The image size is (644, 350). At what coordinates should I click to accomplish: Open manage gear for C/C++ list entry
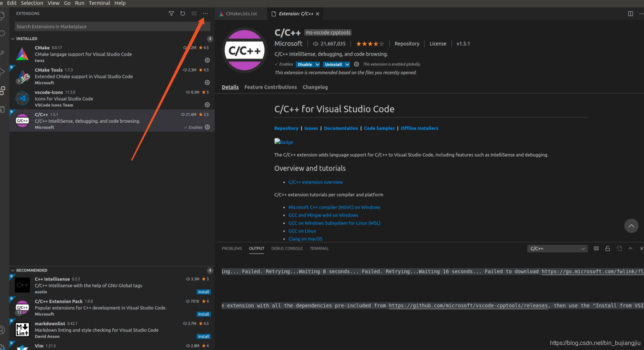(207, 127)
